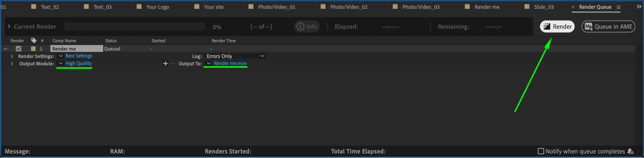Click the Info icon button
This screenshot has width=644, height=158.
tap(307, 27)
